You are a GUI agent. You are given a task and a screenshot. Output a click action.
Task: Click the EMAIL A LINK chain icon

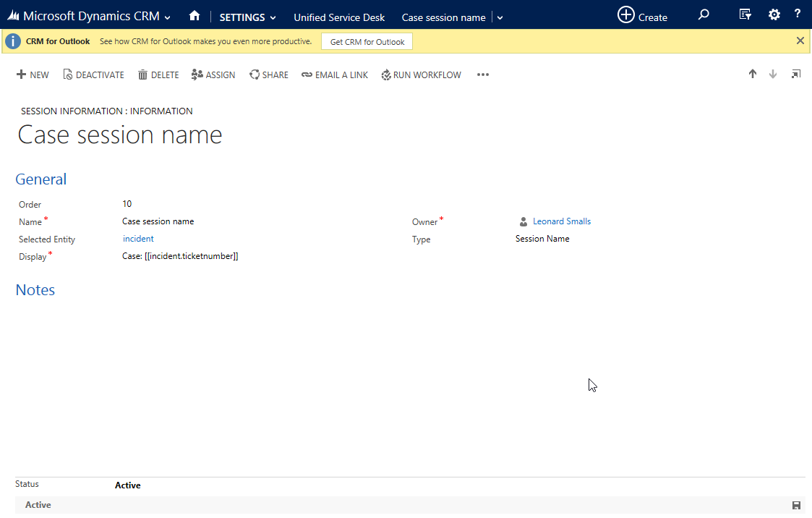(307, 75)
